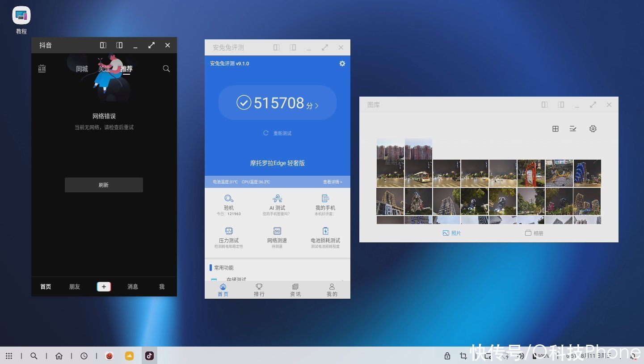The image size is (644, 364).
Task: Select 首页 in Douyin bottom bar
Action: click(46, 287)
